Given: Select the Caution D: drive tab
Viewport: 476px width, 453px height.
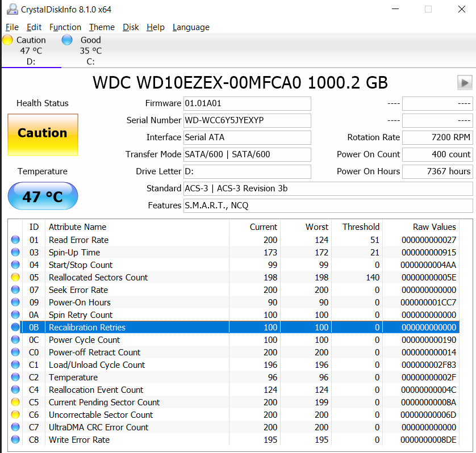Looking at the screenshot, I should tap(31, 51).
